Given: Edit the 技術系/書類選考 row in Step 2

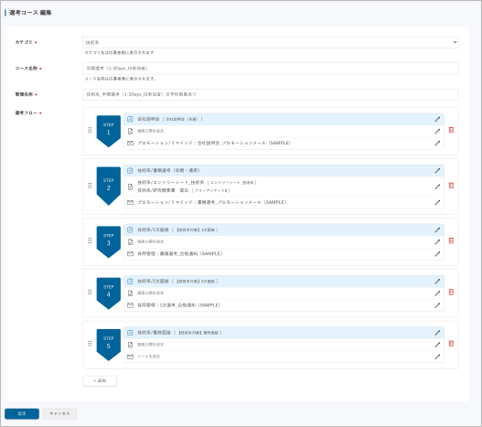Looking at the screenshot, I should (x=437, y=170).
